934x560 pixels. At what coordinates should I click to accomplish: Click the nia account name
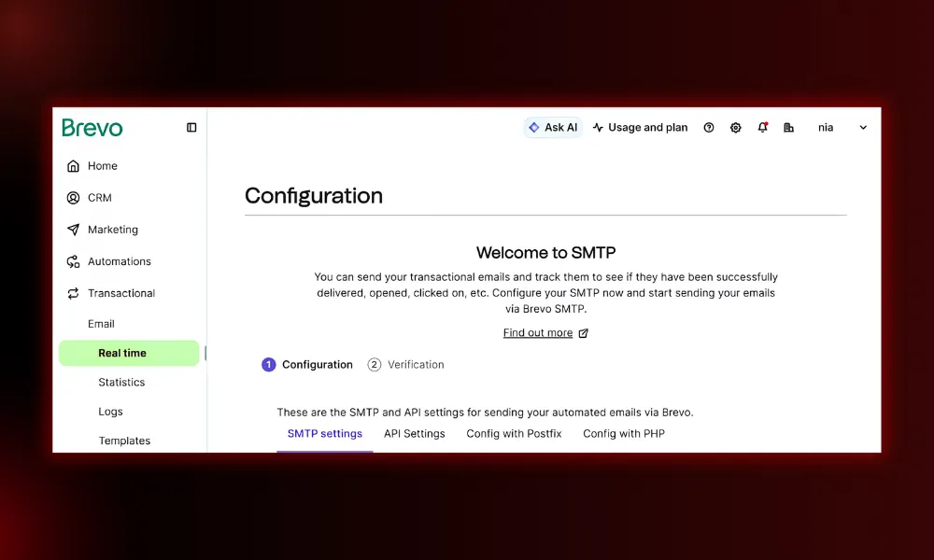coord(826,127)
